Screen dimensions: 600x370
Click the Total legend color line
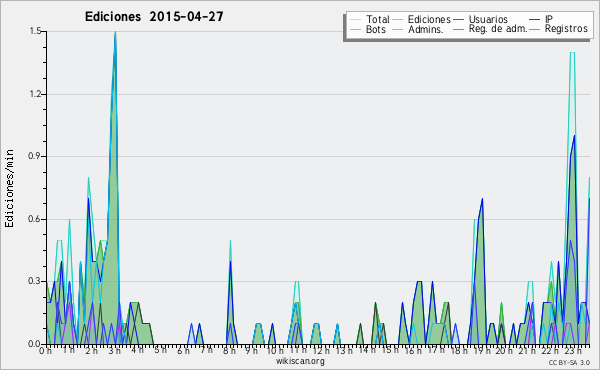point(355,20)
